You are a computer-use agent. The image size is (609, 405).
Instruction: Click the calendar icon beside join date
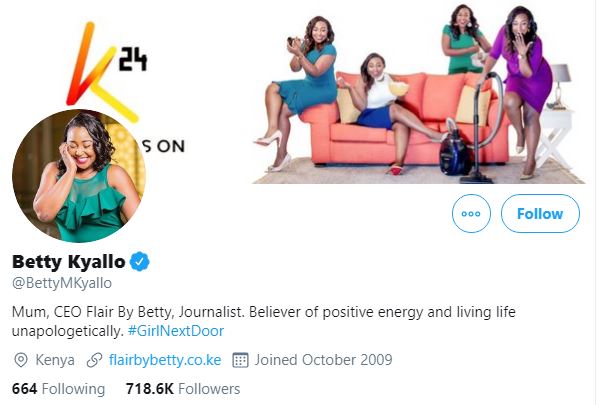tap(240, 359)
